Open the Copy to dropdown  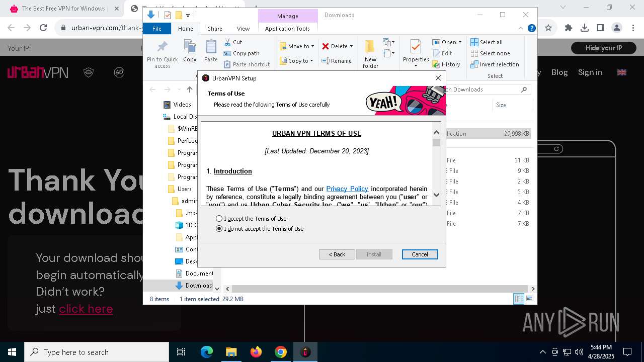tap(296, 61)
